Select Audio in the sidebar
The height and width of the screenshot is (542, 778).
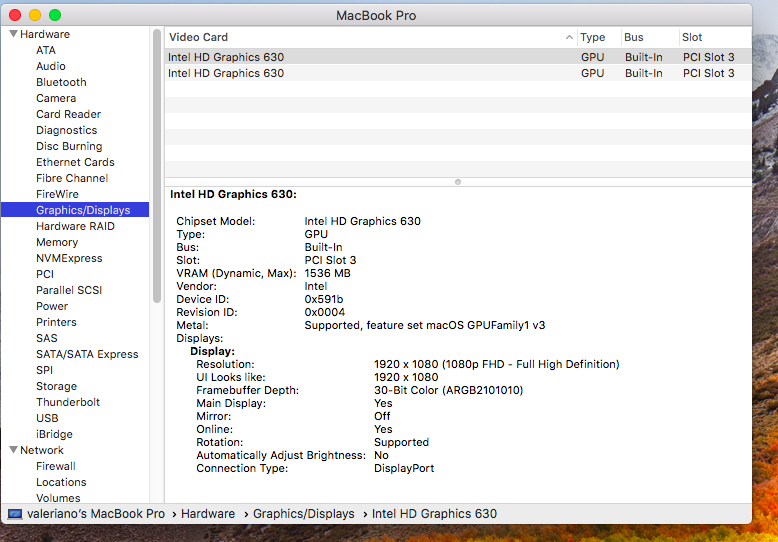[51, 66]
